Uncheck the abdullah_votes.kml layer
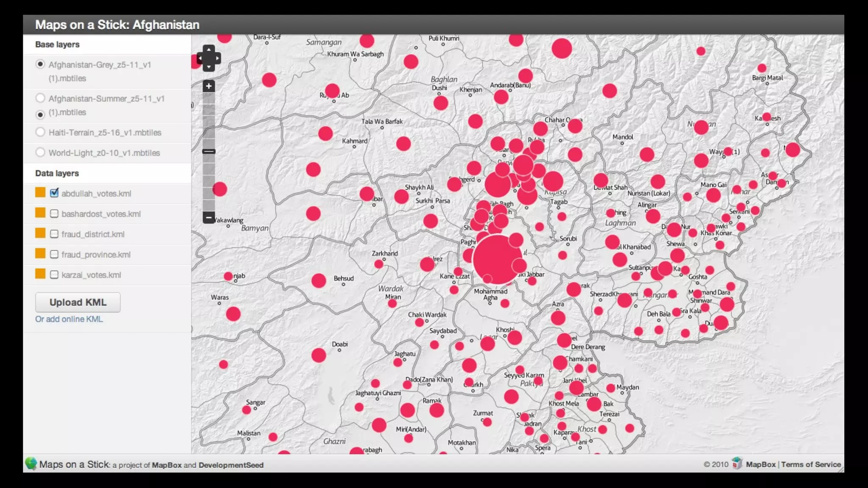The width and height of the screenshot is (868, 488). tap(54, 193)
